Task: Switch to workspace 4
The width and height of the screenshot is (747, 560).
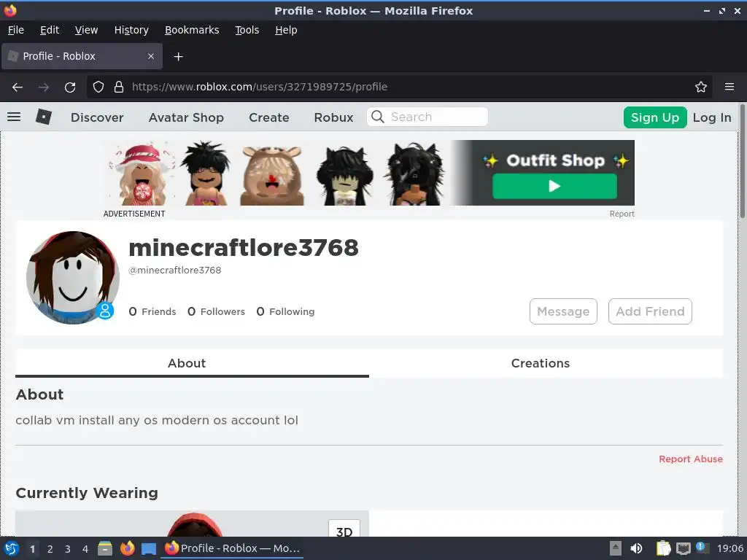Action: [85, 549]
